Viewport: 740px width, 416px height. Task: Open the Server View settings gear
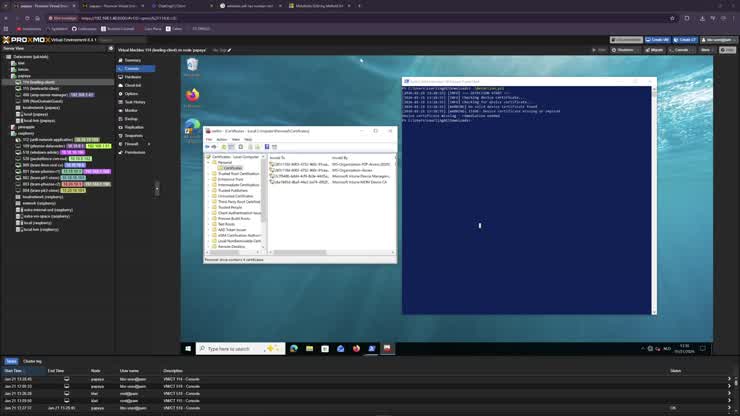click(111, 48)
